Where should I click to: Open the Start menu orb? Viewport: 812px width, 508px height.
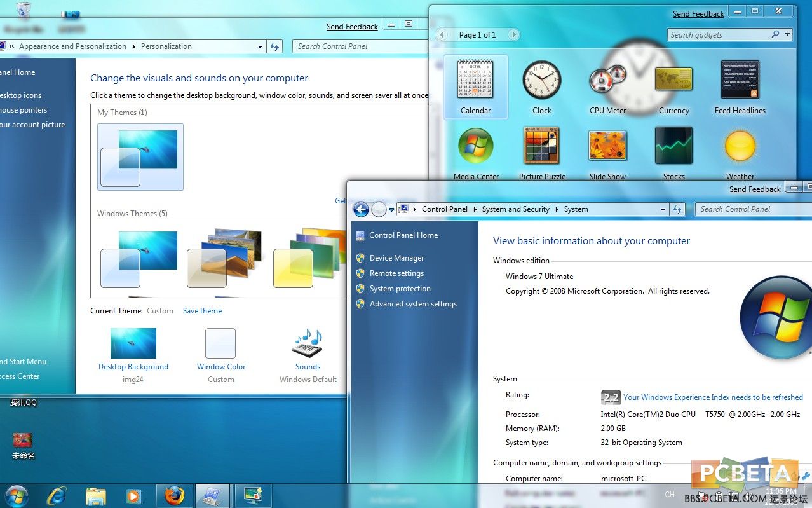(x=16, y=495)
